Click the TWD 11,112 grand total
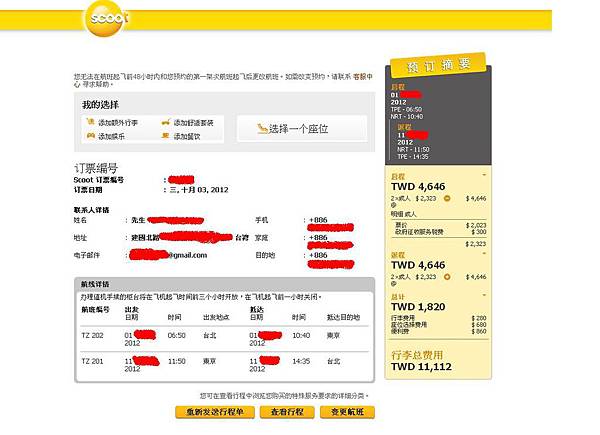This screenshot has width=600, height=435. [421, 367]
